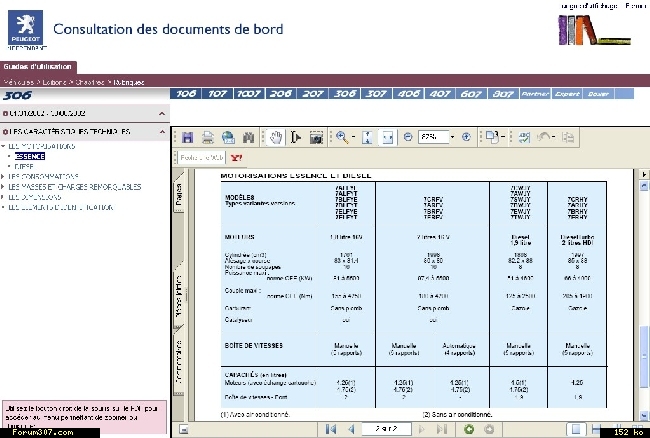This screenshot has width=650, height=438.
Task: Select the 607 model tab
Action: (x=471, y=94)
